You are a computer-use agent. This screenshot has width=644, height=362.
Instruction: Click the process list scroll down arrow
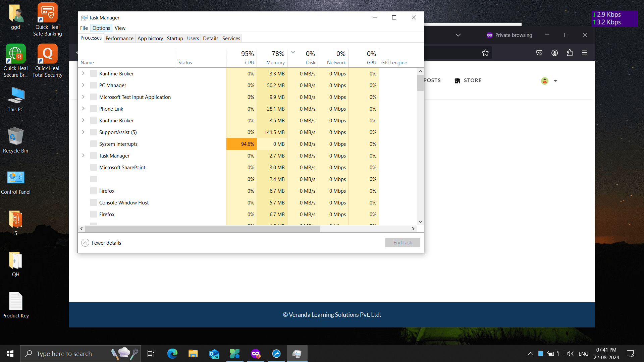click(x=420, y=222)
